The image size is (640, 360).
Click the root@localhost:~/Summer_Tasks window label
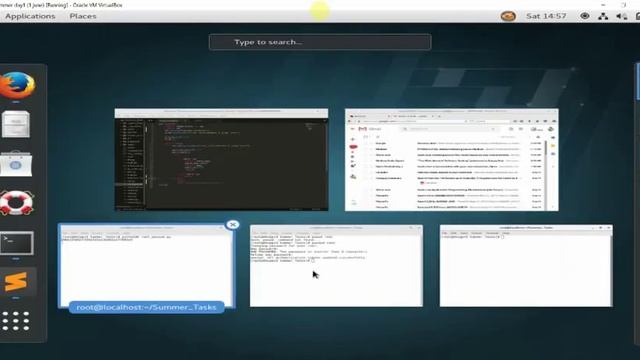click(x=147, y=307)
